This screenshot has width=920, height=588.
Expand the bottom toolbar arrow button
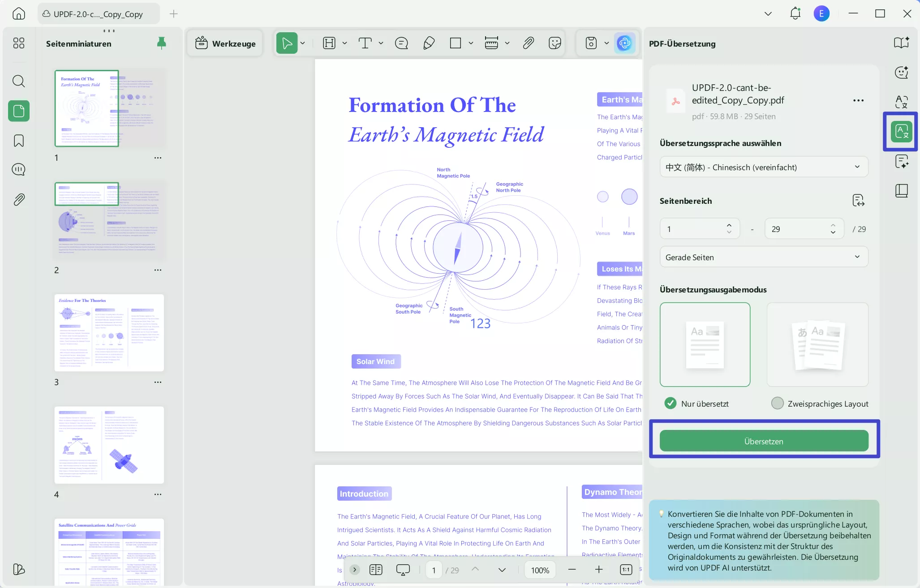(x=355, y=570)
